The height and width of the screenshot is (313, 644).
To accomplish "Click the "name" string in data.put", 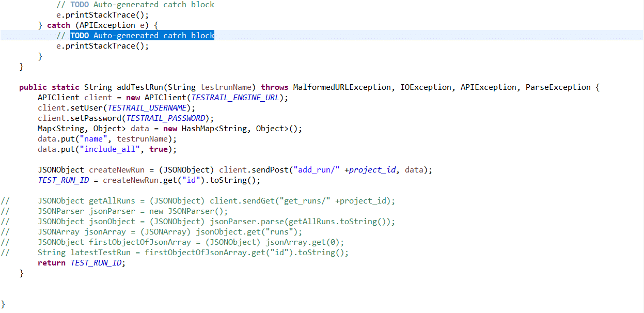I will (x=93, y=139).
